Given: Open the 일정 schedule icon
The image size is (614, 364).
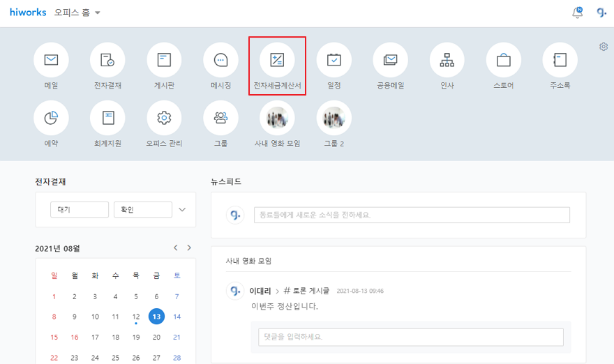Looking at the screenshot, I should (334, 60).
